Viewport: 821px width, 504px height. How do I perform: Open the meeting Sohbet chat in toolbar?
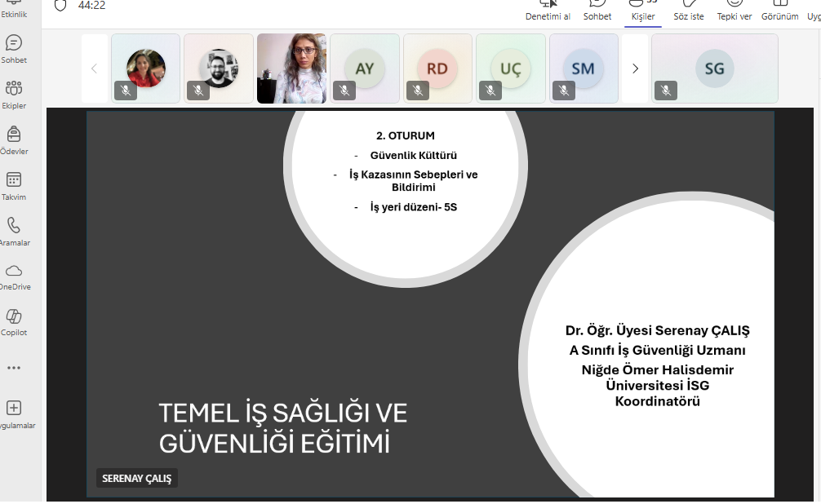[597, 11]
